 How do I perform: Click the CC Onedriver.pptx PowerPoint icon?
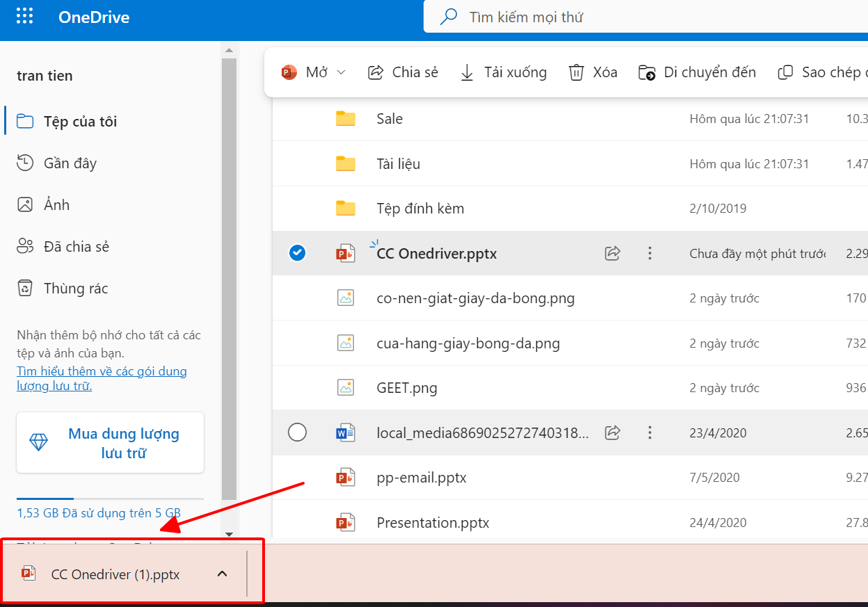tap(346, 253)
